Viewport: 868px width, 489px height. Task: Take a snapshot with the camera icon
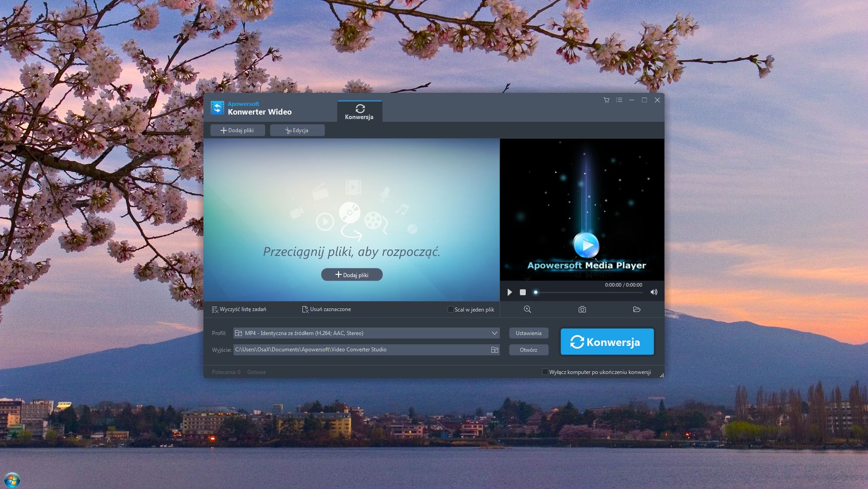tap(582, 309)
